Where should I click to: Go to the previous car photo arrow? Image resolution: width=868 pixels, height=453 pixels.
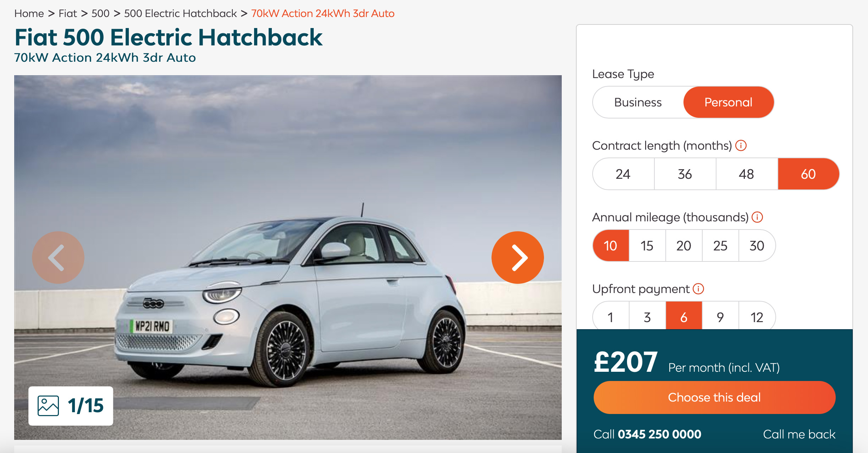[58, 258]
